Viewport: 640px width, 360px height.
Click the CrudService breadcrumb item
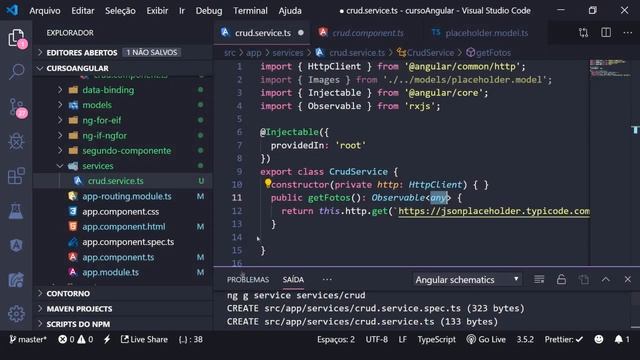click(x=426, y=53)
